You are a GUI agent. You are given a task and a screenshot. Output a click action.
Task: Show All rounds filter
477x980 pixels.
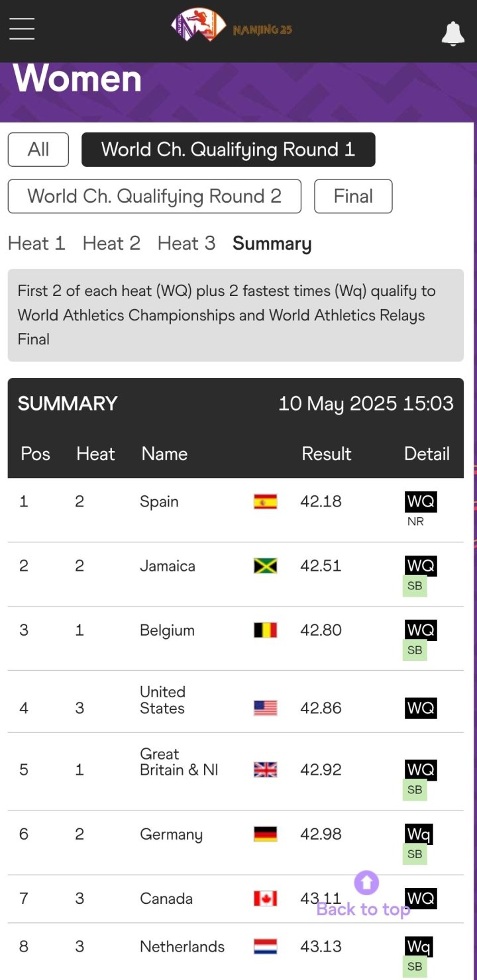click(38, 150)
